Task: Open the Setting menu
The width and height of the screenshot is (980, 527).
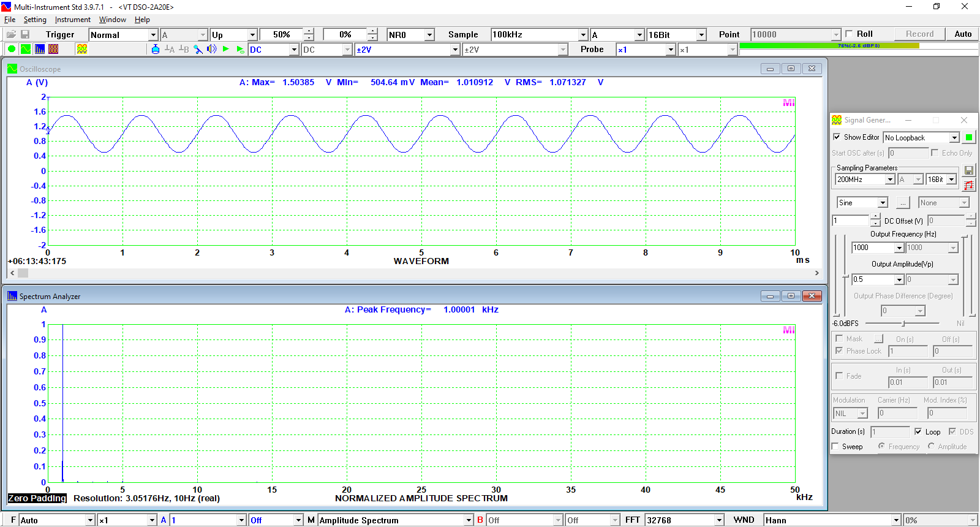Action: pyautogui.click(x=35, y=20)
